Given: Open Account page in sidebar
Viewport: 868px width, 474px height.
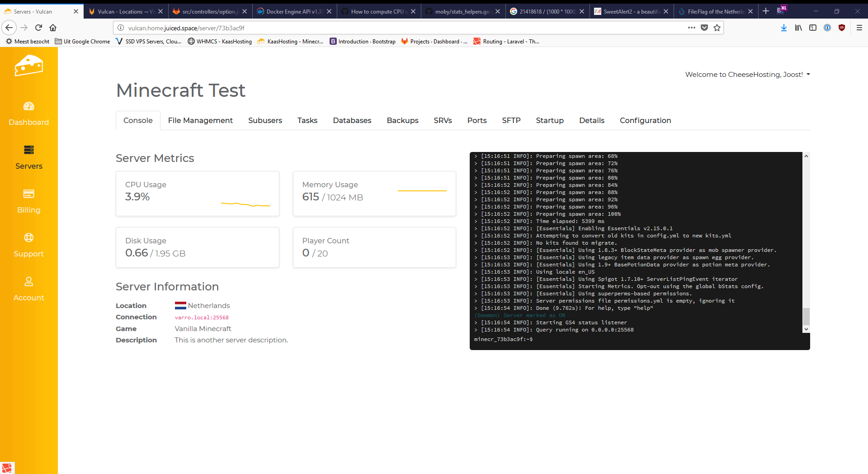Looking at the screenshot, I should (x=28, y=282).
